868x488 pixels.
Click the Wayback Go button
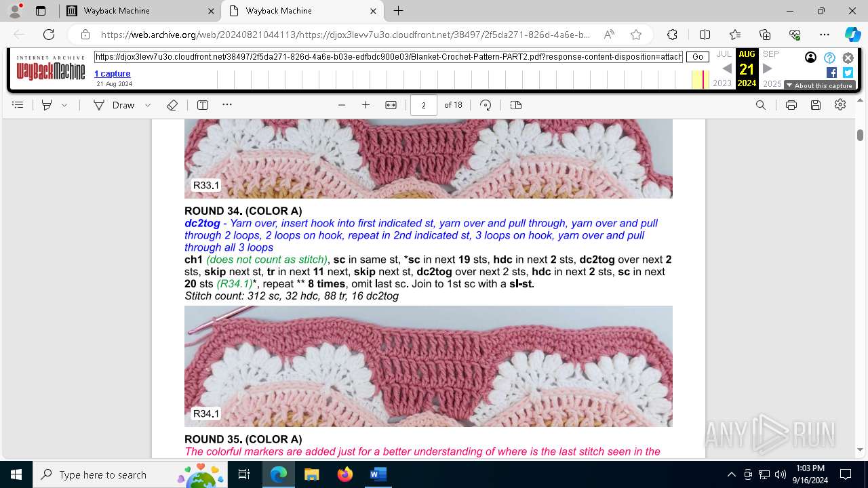698,58
